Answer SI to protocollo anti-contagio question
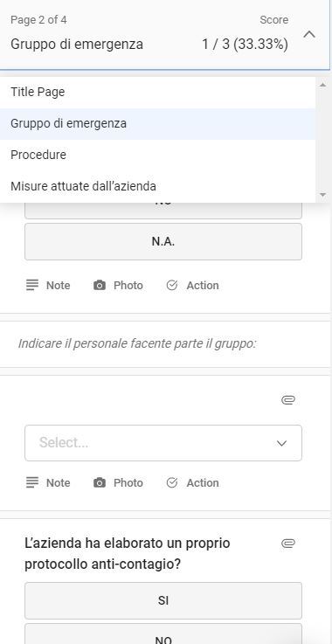Screen dimensions: 332x644 pyautogui.click(x=163, y=600)
